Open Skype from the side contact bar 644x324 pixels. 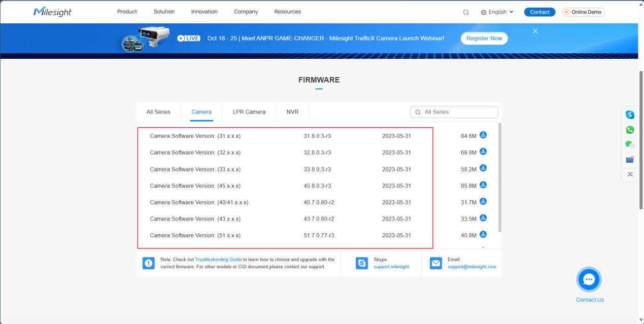pyautogui.click(x=630, y=115)
